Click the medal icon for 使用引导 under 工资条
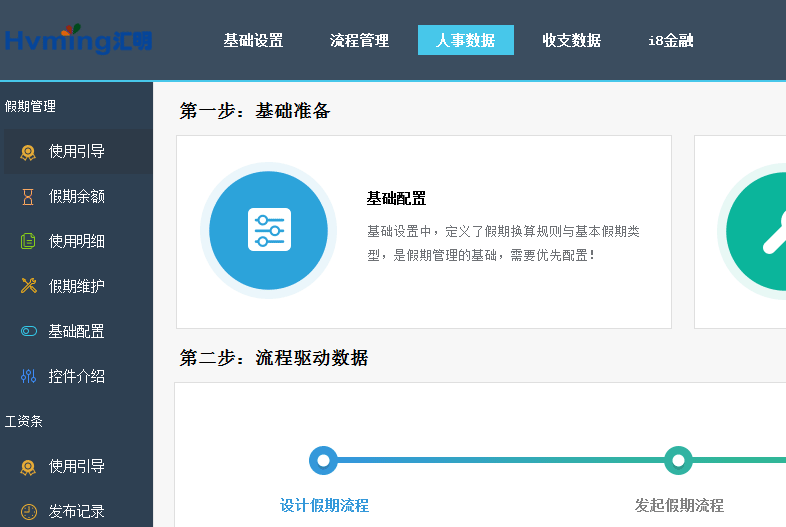This screenshot has width=786, height=527. pos(28,467)
